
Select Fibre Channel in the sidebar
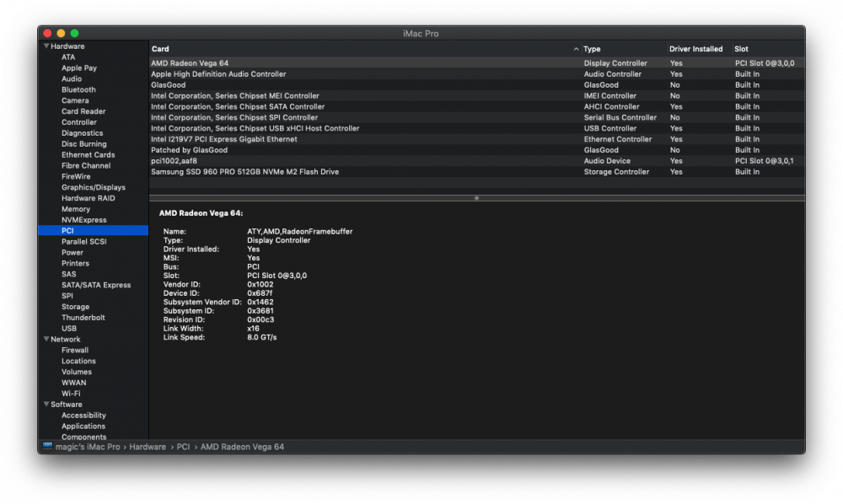[86, 165]
